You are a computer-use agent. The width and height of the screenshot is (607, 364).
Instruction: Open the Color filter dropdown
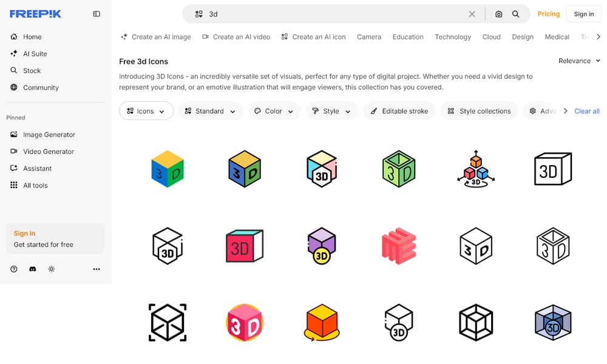click(x=274, y=111)
